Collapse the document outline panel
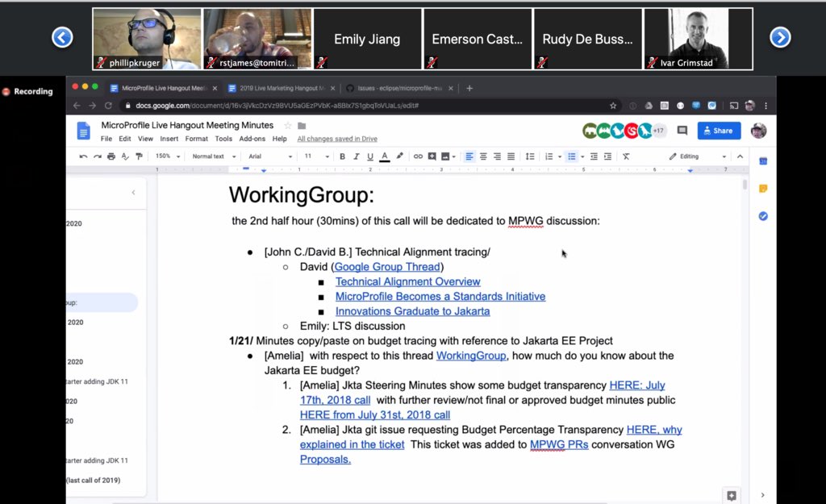826x504 pixels. 133,192
